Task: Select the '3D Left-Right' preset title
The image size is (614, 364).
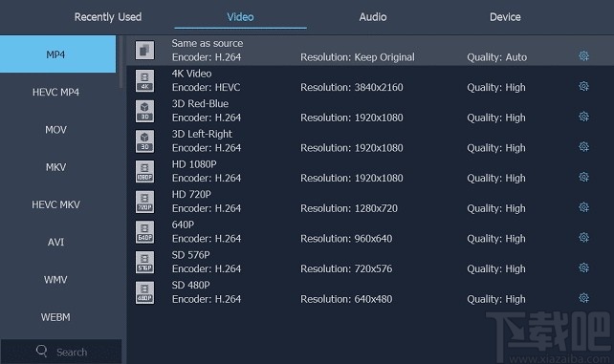Action: click(202, 134)
